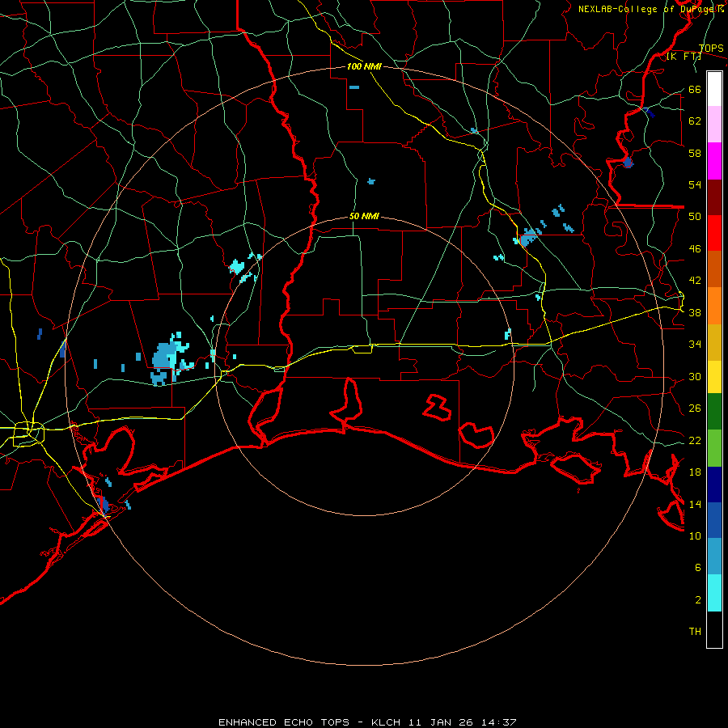Click the legend value label 22

(x=695, y=440)
